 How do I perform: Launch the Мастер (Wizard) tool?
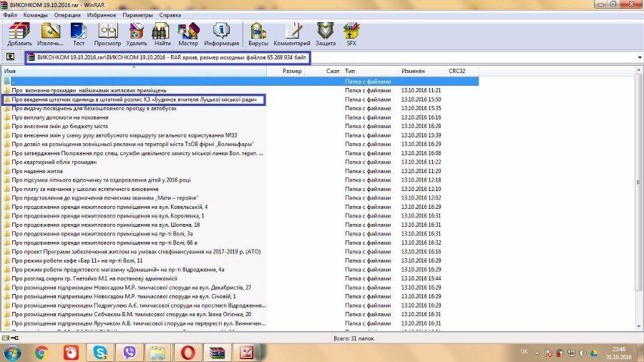click(188, 33)
